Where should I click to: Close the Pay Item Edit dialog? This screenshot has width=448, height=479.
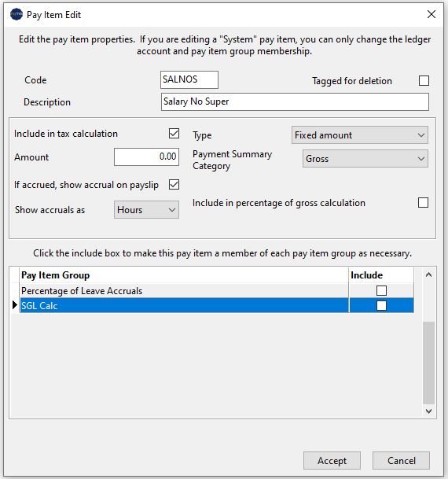coord(431,14)
